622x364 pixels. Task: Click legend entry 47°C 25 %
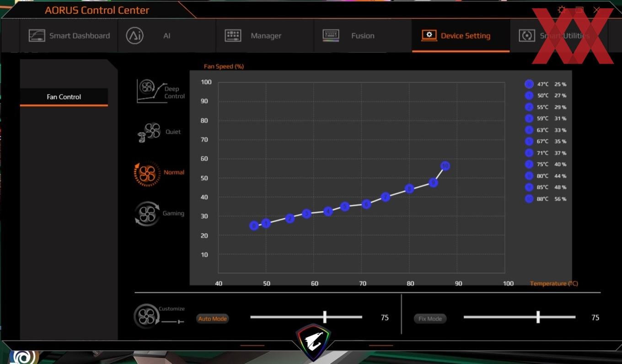[546, 84]
